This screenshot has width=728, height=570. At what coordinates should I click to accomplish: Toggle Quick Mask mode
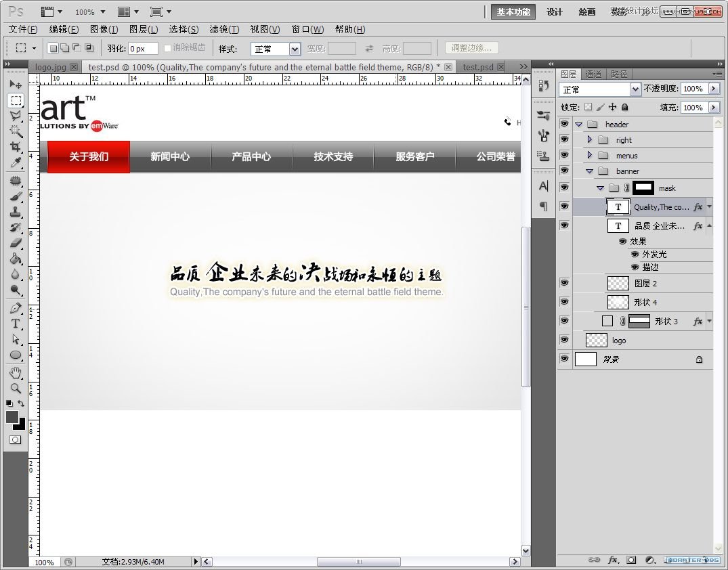pos(16,439)
